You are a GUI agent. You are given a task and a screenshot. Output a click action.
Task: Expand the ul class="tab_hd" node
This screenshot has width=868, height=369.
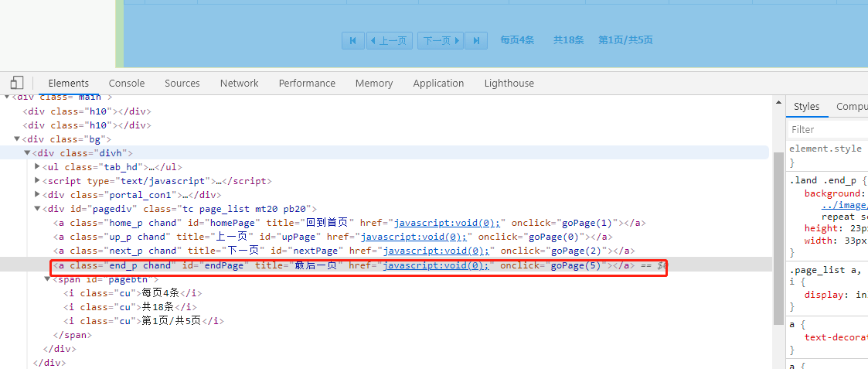point(37,167)
